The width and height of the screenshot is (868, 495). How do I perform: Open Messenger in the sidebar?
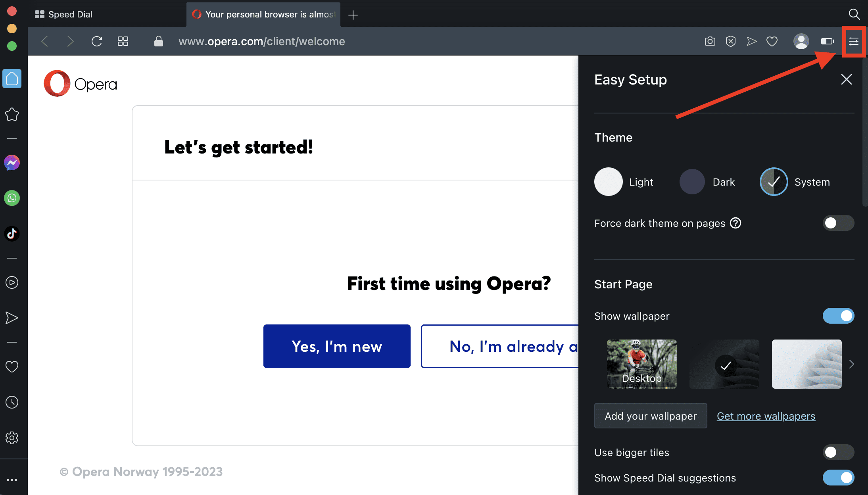(12, 163)
